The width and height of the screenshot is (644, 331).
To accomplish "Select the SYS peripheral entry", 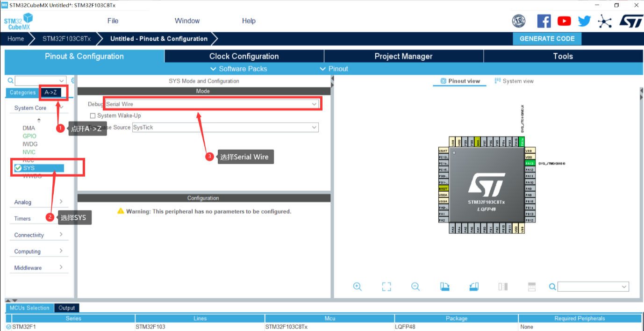I will click(39, 168).
